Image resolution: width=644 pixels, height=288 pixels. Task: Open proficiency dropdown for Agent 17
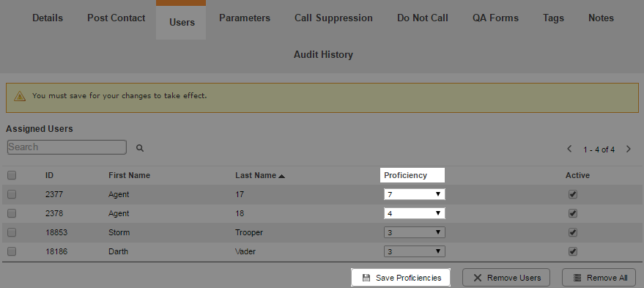(415, 194)
